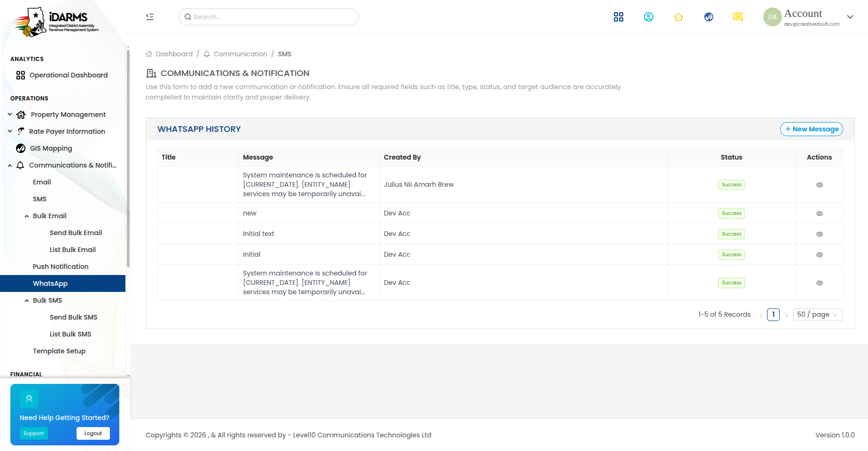Viewport: 868px width, 451px height.
Task: Collapse the Bulk Email submenu chevron
Action: [x=27, y=216]
